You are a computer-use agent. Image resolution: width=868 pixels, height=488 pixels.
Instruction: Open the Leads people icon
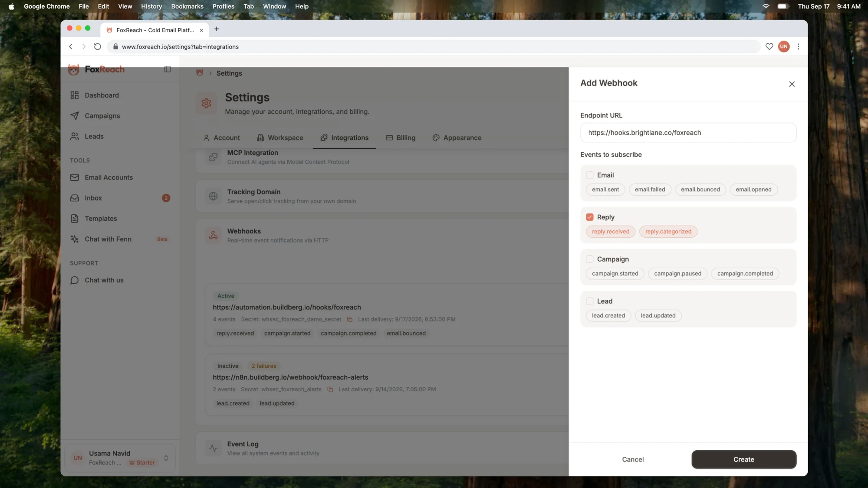[x=75, y=136]
